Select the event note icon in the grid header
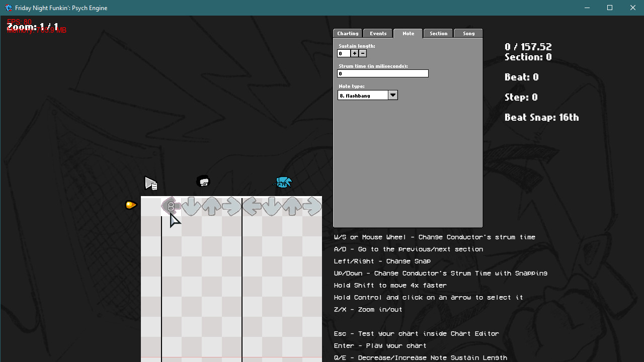 coord(171,206)
